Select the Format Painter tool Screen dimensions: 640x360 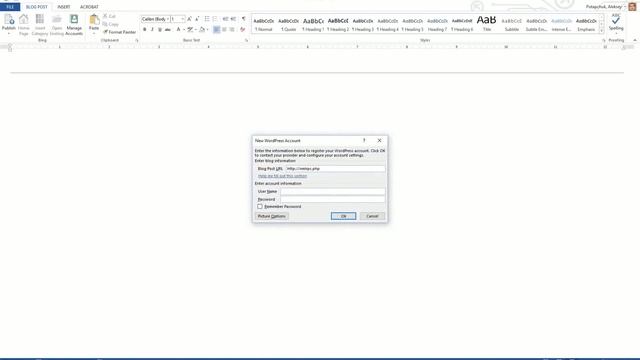(x=119, y=32)
